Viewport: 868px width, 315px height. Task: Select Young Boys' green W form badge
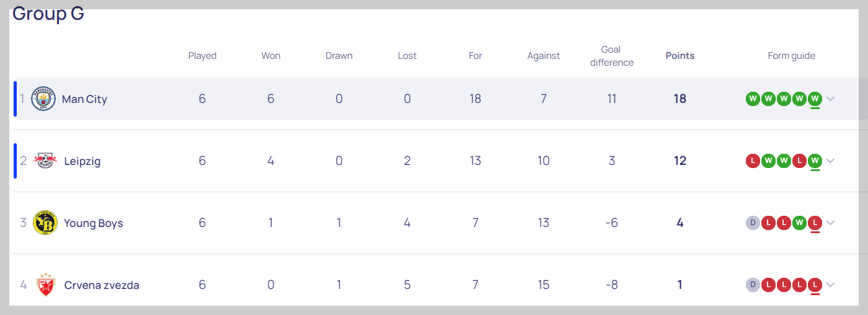tap(799, 223)
